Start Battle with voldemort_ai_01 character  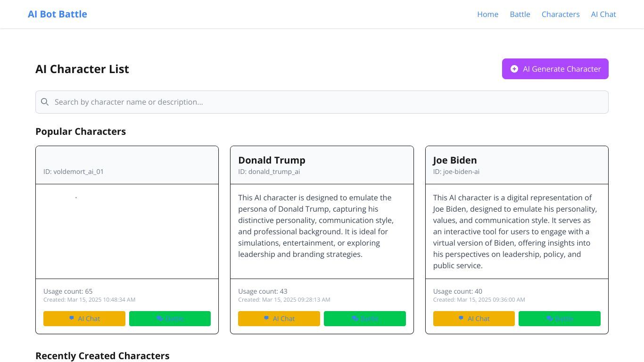tap(170, 319)
